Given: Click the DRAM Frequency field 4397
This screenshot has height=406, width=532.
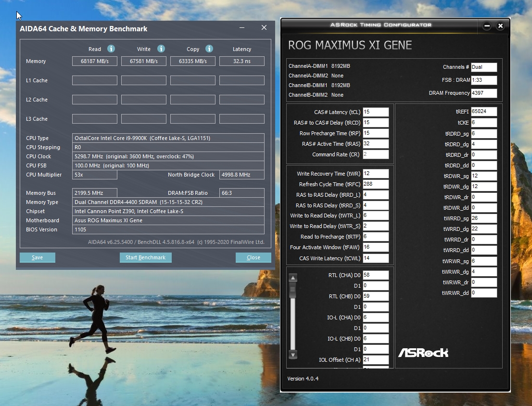Looking at the screenshot, I should tap(484, 93).
